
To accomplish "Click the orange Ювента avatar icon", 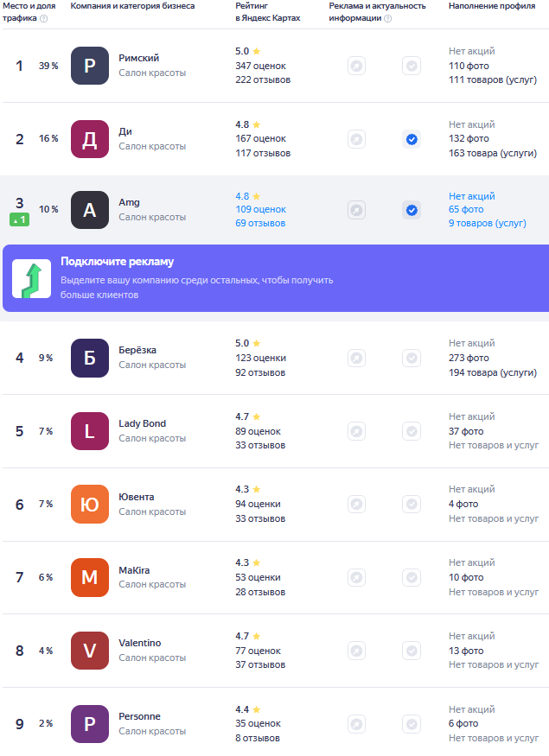I will tap(90, 505).
